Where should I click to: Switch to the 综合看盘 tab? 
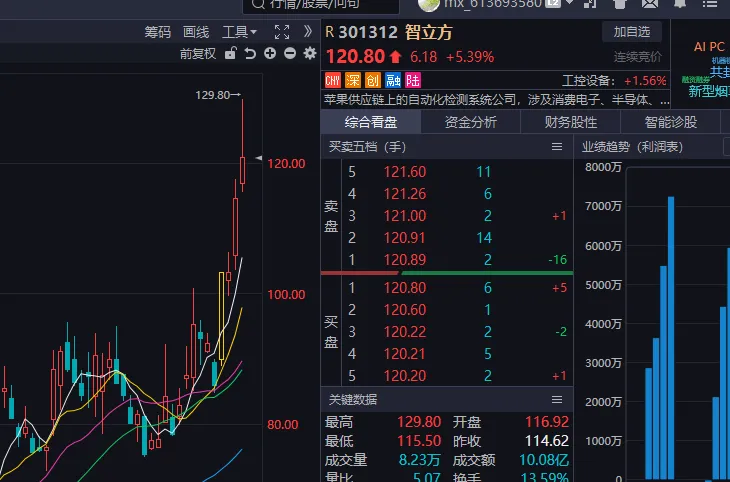(371, 122)
